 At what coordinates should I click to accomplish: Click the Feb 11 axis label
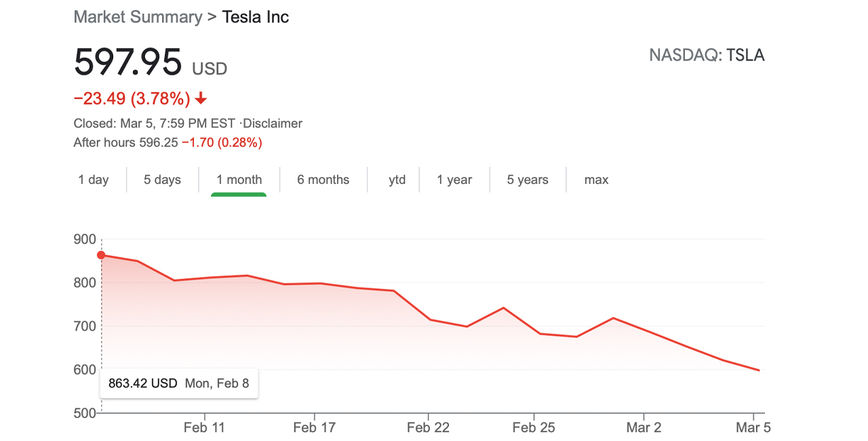pos(204,427)
